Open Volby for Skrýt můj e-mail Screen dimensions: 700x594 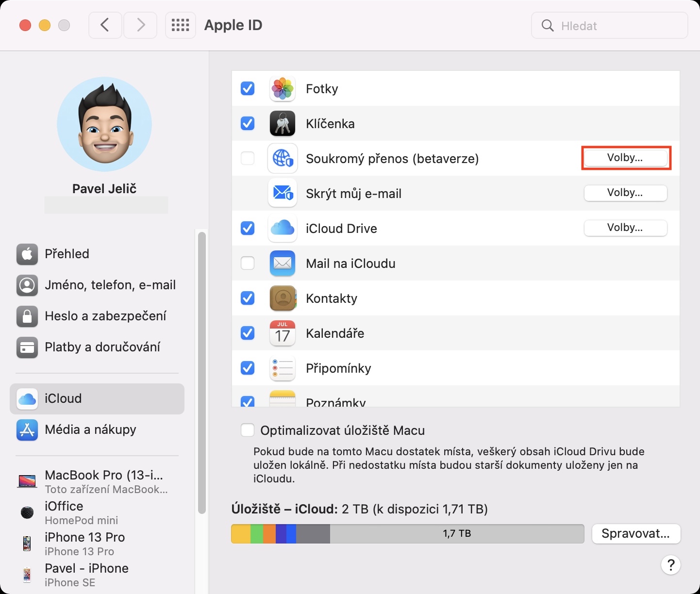pos(625,193)
